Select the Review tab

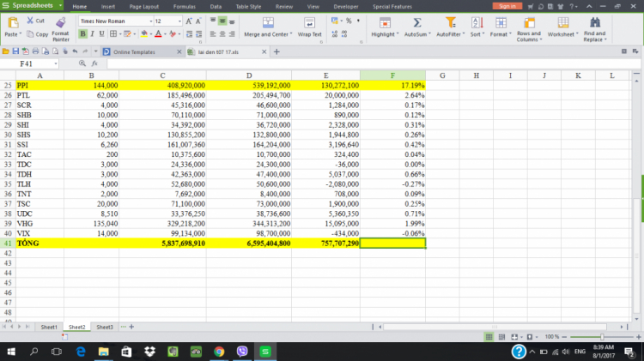pos(284,7)
